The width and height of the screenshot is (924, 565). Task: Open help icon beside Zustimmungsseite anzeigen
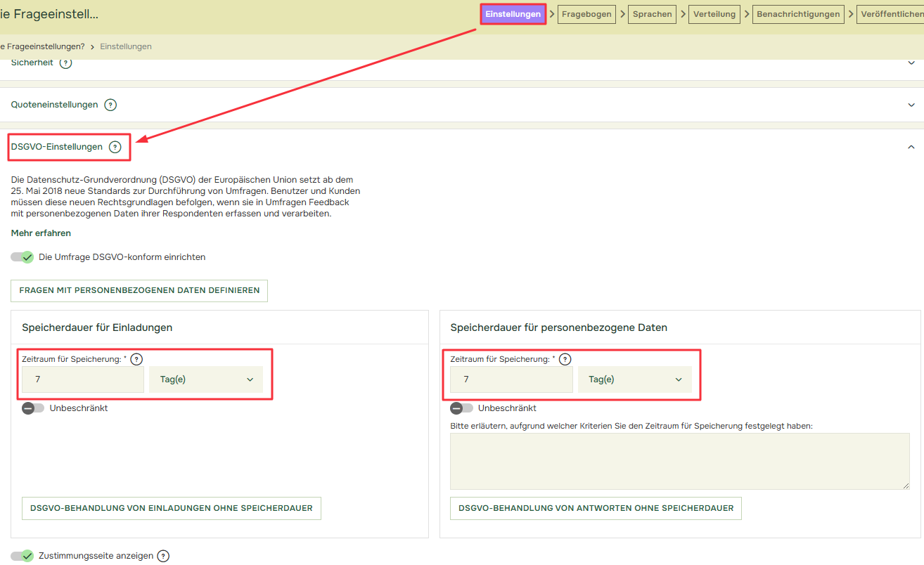163,556
